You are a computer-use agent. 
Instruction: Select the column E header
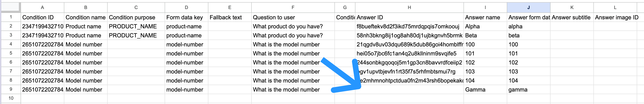tap(230, 8)
